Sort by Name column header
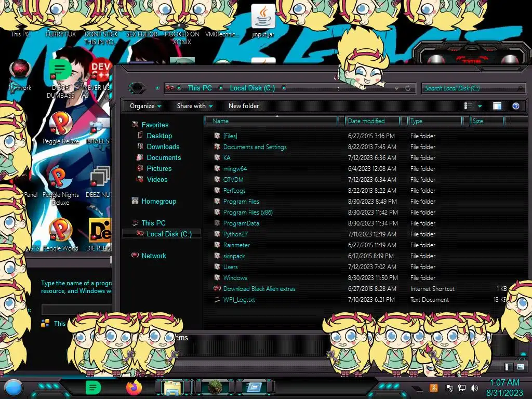 (x=270, y=121)
